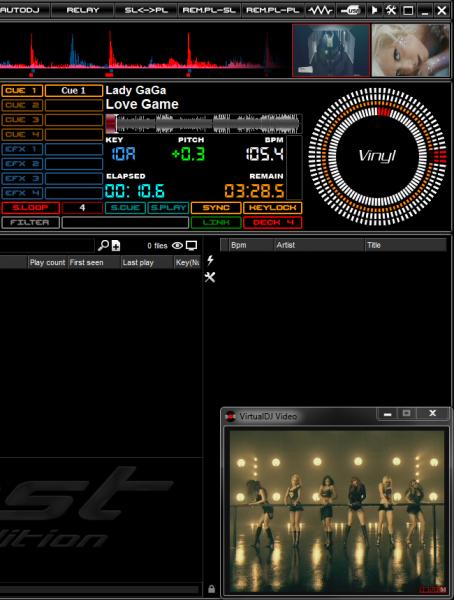Sort sidelist by Title column header
Viewport: 454px width, 600px height.
[x=405, y=245]
